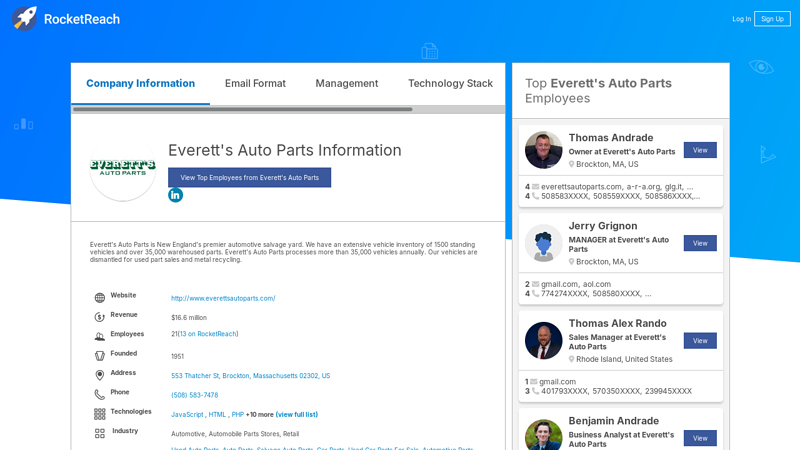The image size is (800, 450).
Task: Click the people icon beside Employees
Action: (99, 336)
